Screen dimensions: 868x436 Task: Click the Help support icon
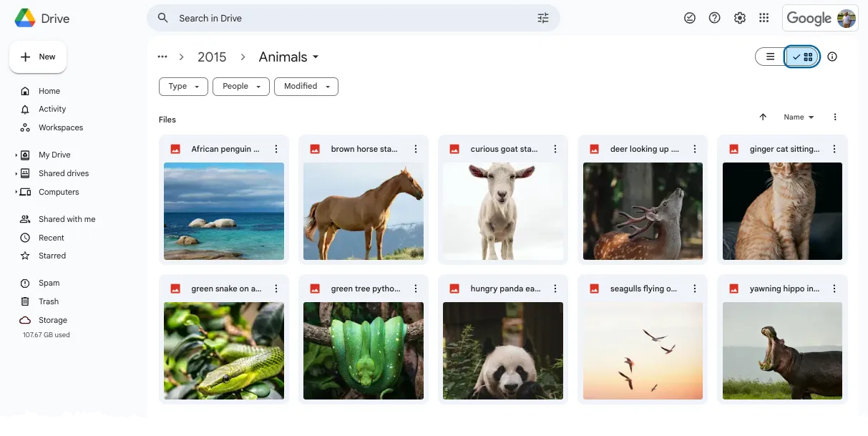[714, 18]
